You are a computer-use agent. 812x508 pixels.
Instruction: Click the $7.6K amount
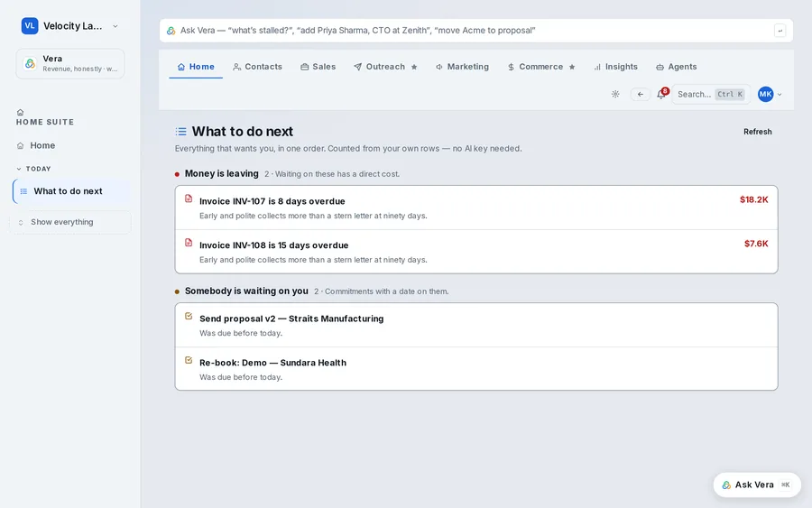coord(756,244)
